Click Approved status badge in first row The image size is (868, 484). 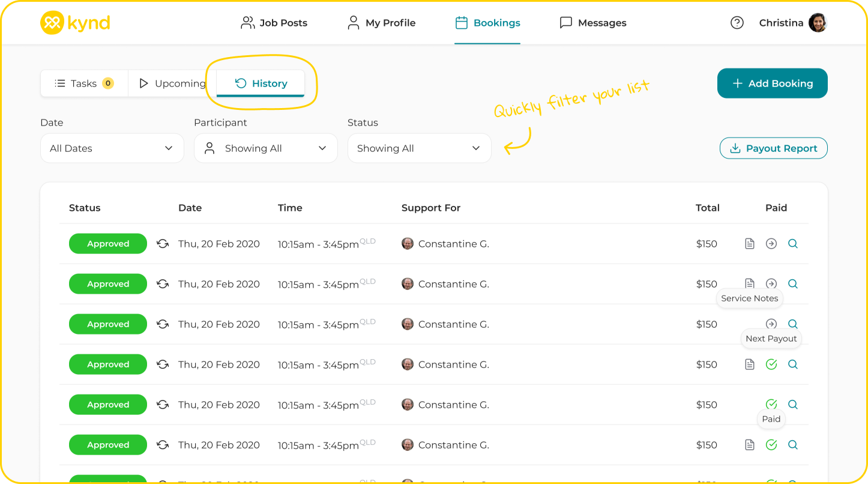coord(108,244)
